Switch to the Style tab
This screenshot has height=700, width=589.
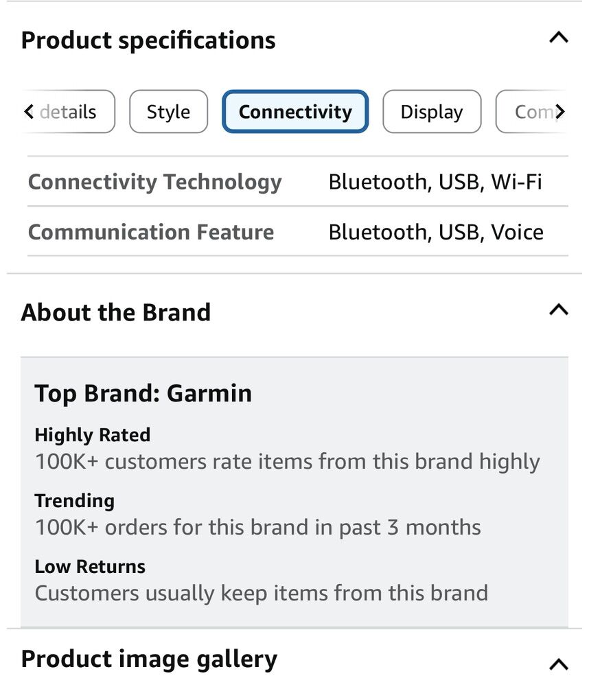point(168,112)
